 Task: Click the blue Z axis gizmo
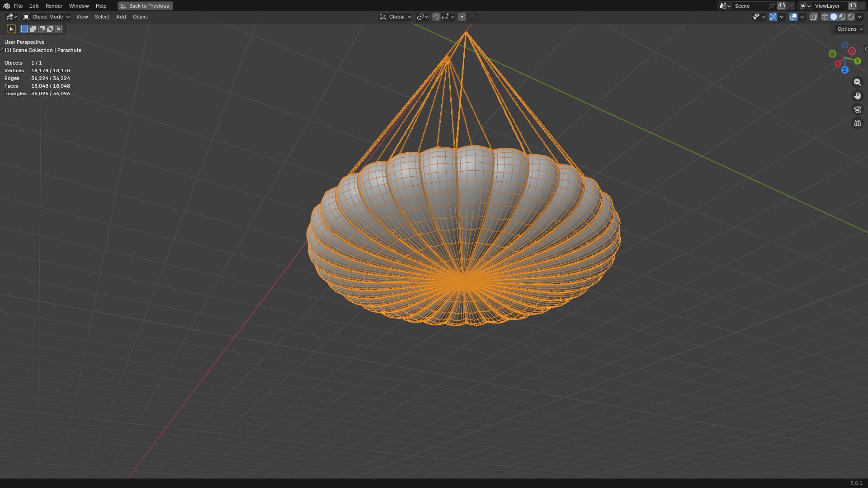(844, 70)
